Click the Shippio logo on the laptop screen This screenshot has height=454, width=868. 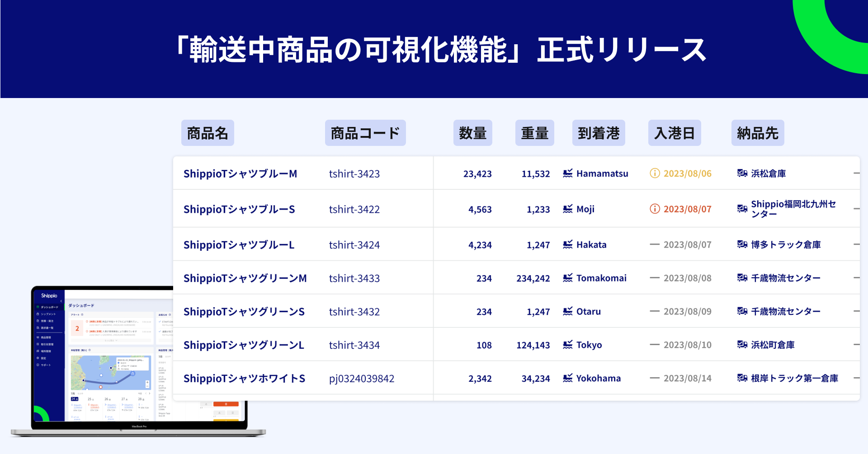49,296
